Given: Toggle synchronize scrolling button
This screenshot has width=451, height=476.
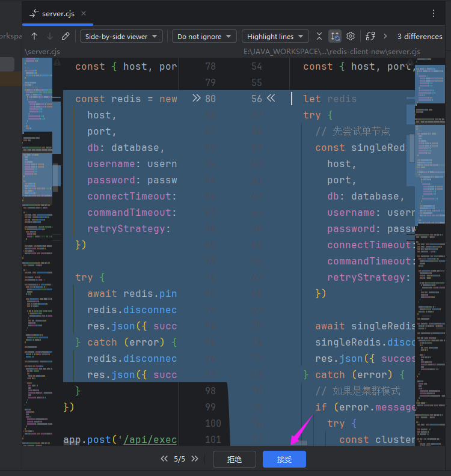Looking at the screenshot, I should pyautogui.click(x=335, y=37).
